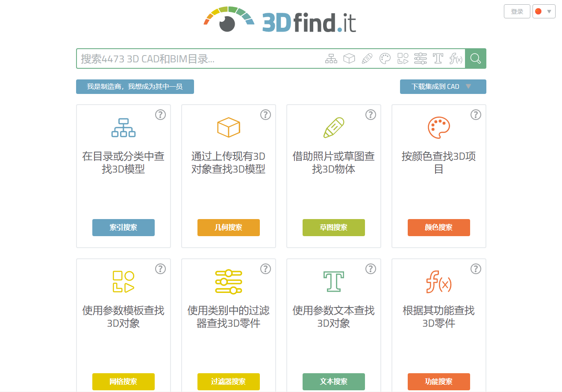
Task: Open help for the 索引搜索 card
Action: tap(160, 114)
